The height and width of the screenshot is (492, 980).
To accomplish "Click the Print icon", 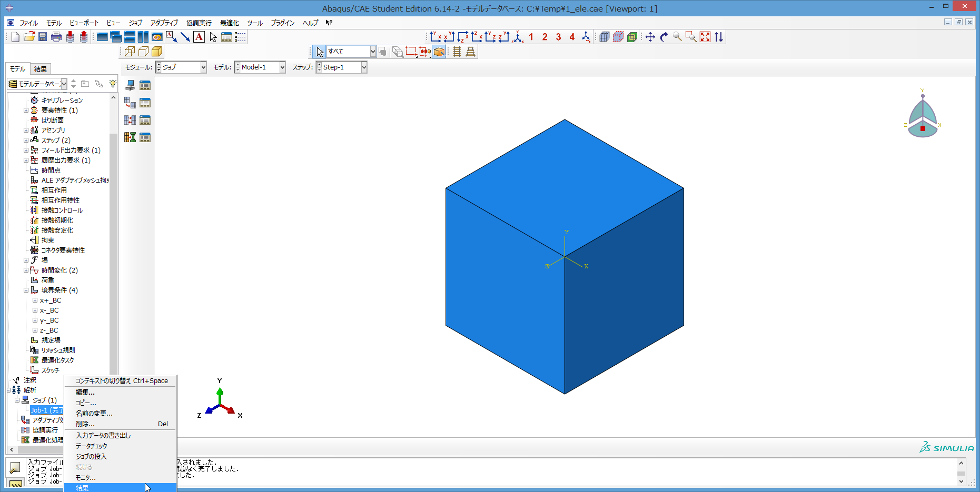I will coord(56,37).
